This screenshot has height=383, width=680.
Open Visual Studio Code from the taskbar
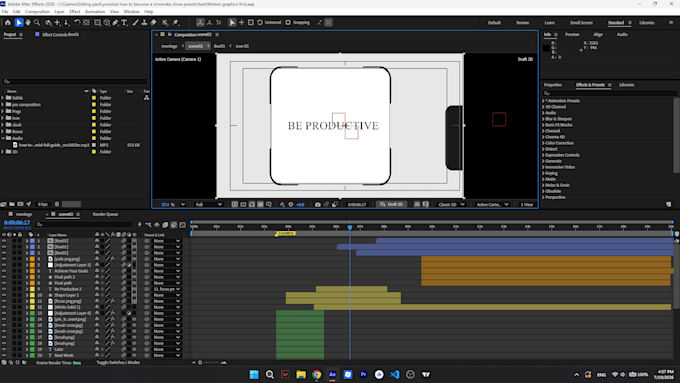coord(395,374)
